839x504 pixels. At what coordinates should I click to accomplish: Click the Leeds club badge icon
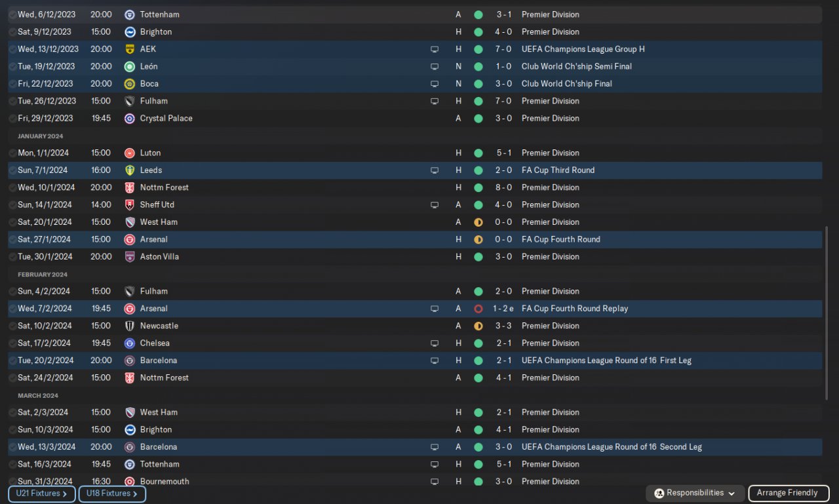pyautogui.click(x=129, y=170)
